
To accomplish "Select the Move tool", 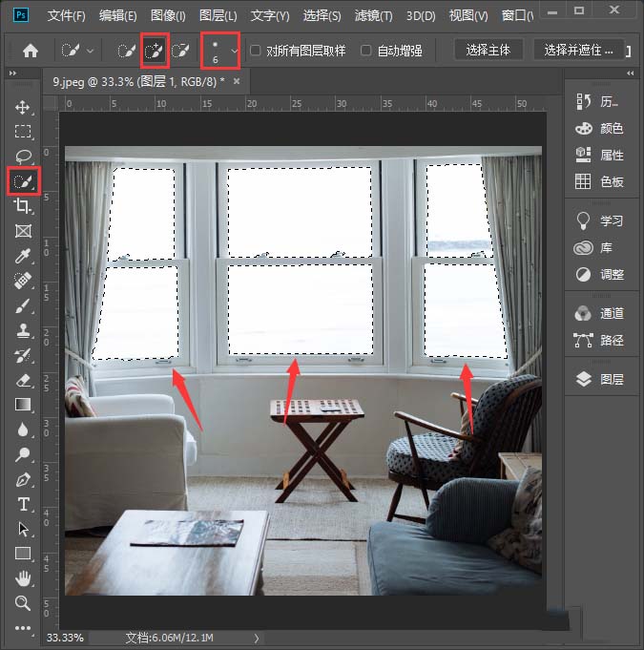I will [22, 107].
